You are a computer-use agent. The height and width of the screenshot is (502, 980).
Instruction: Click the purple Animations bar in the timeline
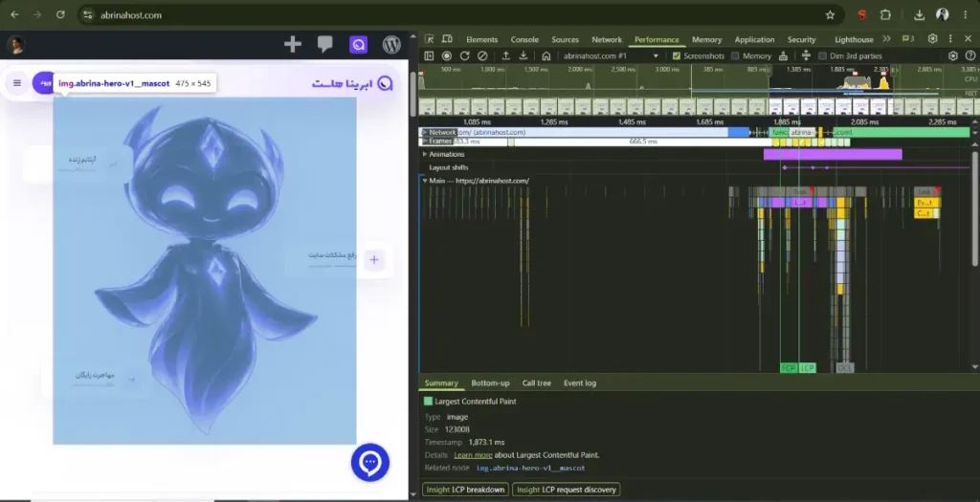(833, 154)
